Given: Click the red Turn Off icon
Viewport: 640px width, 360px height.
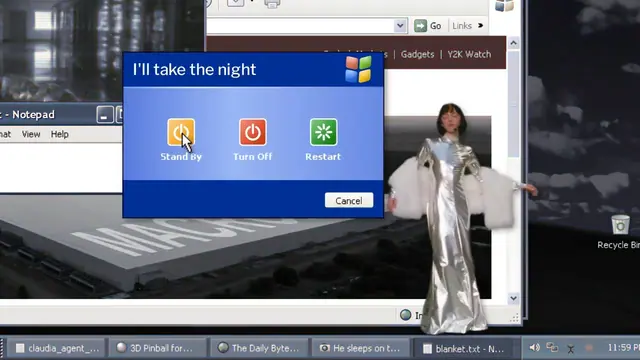Looking at the screenshot, I should [253, 132].
